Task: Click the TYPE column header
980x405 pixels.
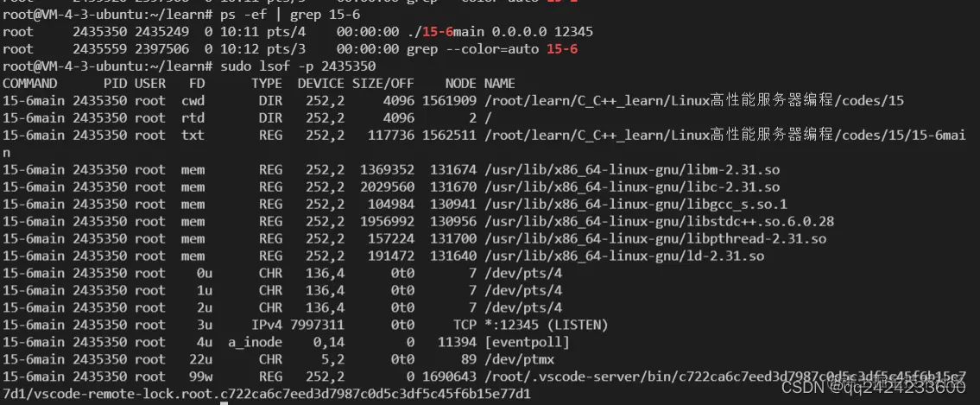Action: (267, 84)
